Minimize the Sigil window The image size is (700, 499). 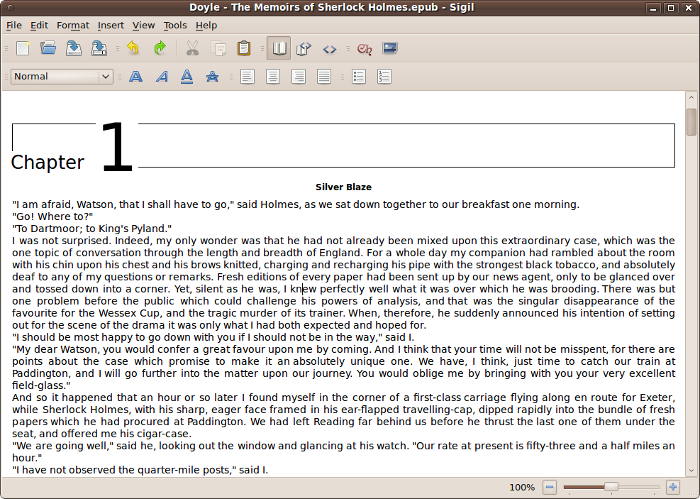[x=653, y=8]
